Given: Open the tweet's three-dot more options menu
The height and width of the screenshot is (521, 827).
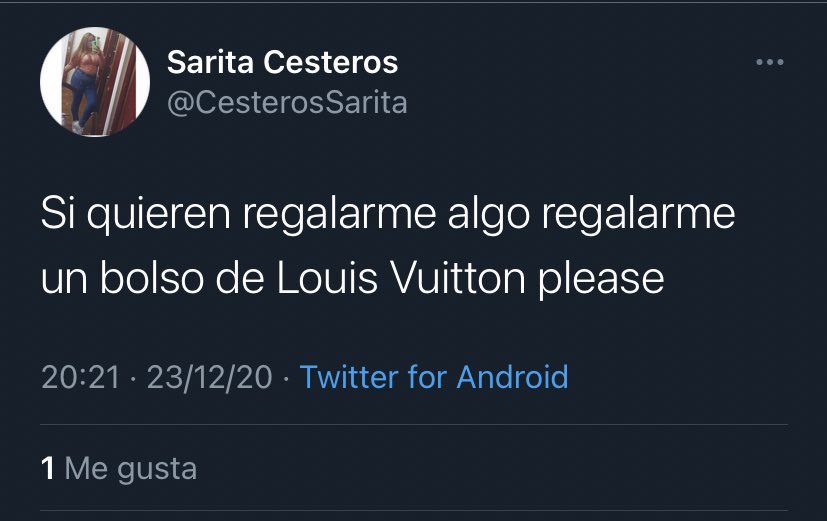Looking at the screenshot, I should point(769,63).
